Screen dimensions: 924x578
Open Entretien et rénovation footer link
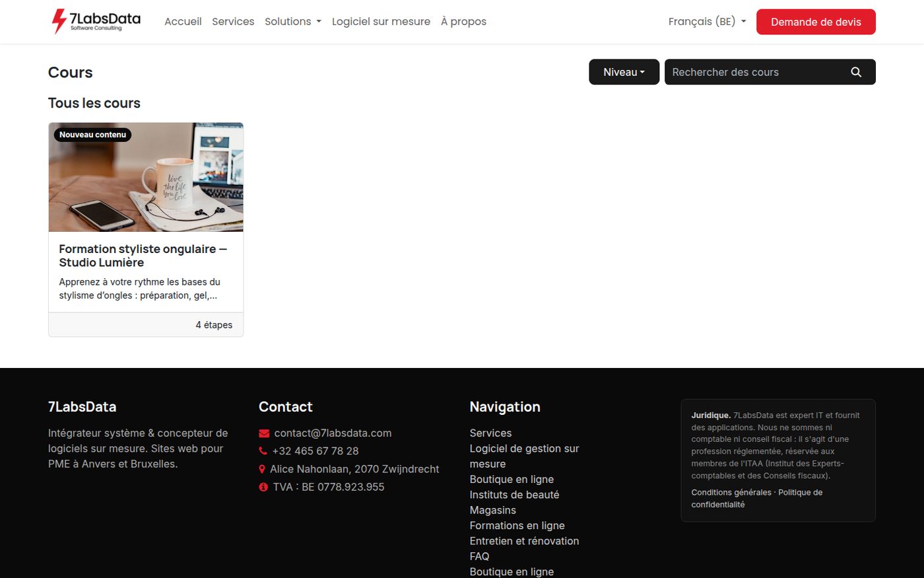click(x=524, y=541)
